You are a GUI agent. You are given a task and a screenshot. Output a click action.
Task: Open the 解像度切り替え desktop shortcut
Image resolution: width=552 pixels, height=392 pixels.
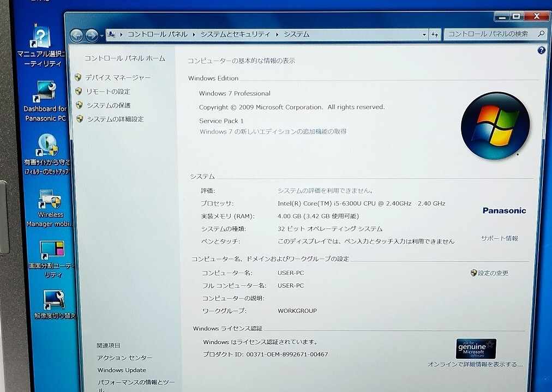tap(55, 304)
